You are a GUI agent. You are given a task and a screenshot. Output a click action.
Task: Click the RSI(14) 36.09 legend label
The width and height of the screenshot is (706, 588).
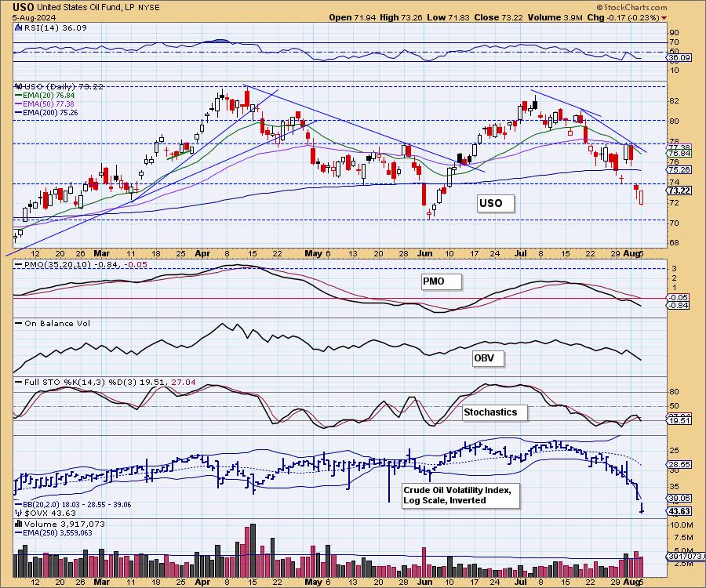click(55, 27)
